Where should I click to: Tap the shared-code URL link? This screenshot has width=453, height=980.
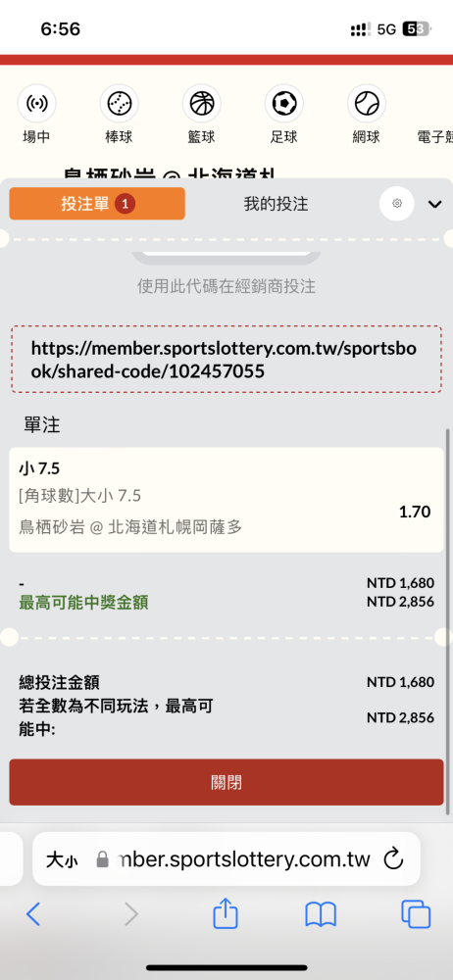coord(224,360)
